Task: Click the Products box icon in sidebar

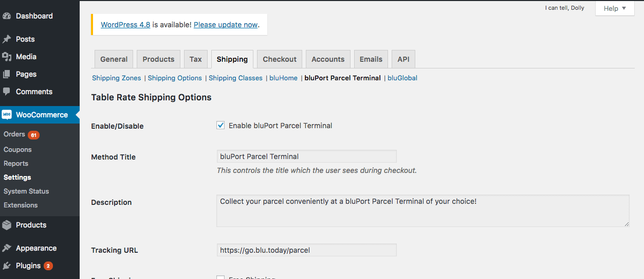Action: 7,225
